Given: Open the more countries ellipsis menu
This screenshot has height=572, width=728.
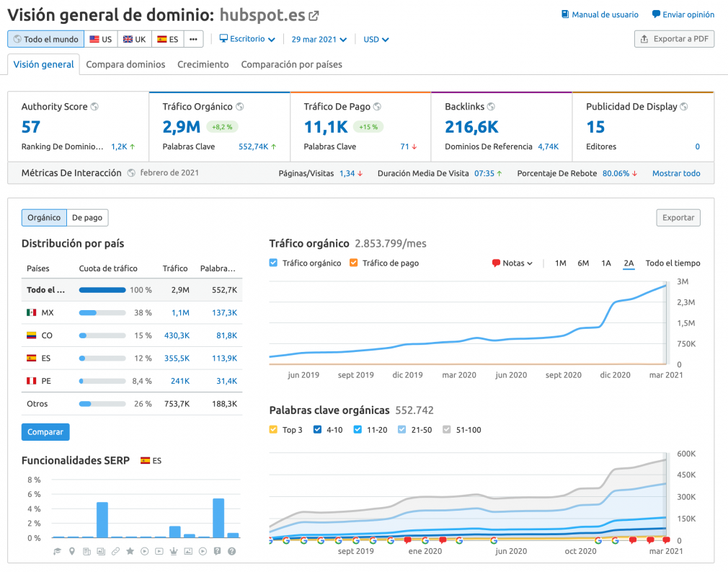Looking at the screenshot, I should click(x=194, y=39).
